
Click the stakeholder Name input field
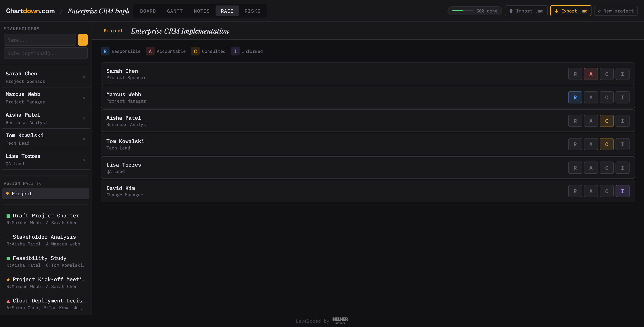tap(40, 40)
